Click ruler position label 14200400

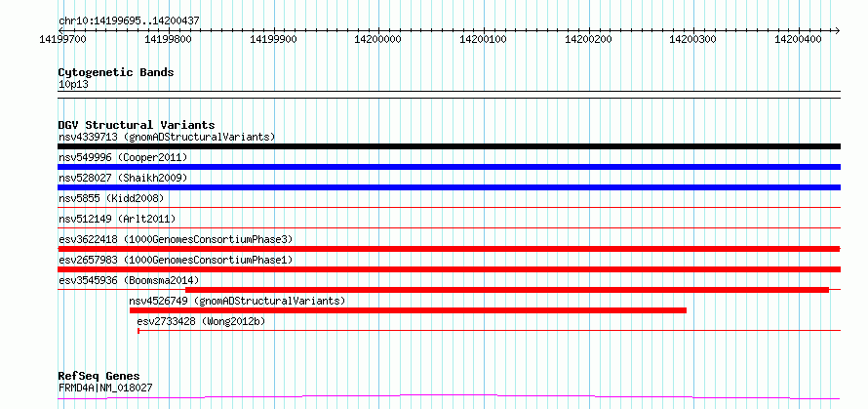point(798,39)
